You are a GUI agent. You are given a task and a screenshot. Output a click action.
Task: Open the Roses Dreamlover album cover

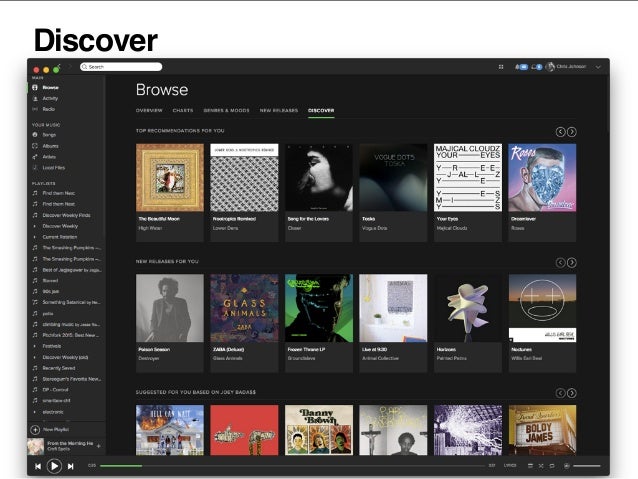click(542, 177)
